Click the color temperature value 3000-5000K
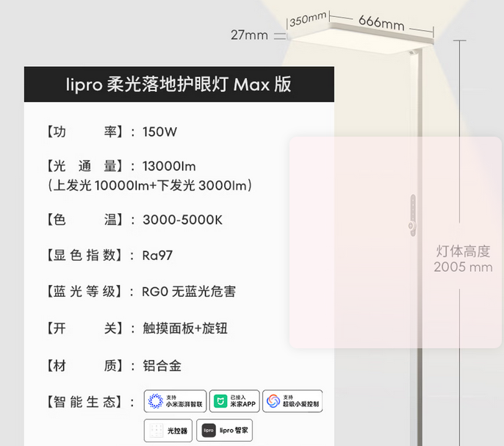504x446 pixels. [182, 220]
